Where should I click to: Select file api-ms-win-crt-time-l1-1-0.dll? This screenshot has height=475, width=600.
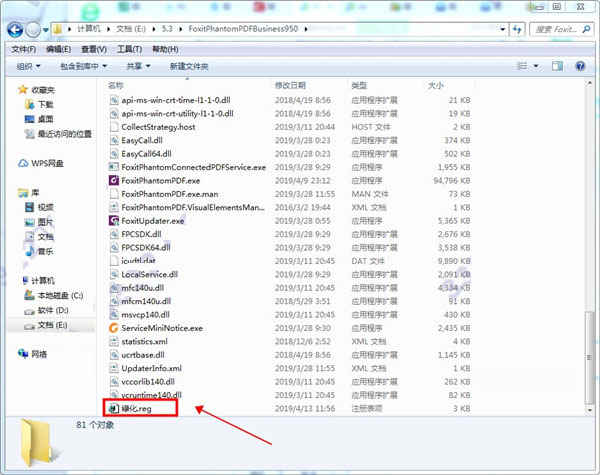[x=176, y=100]
